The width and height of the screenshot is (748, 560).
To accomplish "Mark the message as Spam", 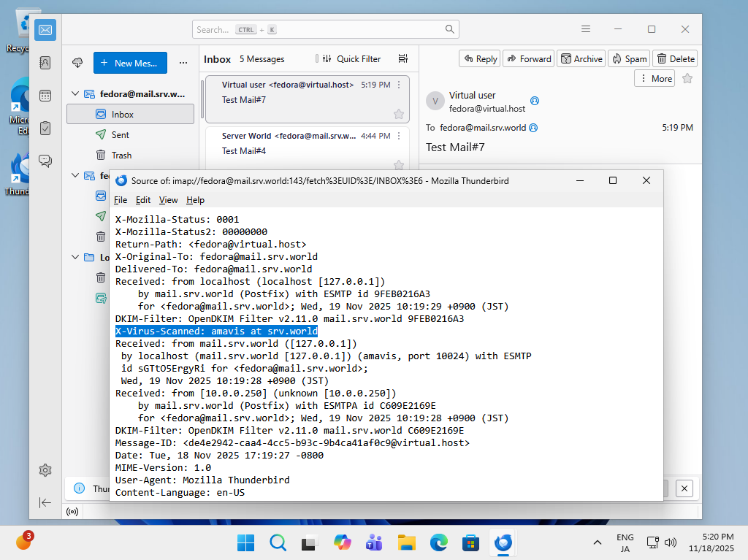I will [x=628, y=59].
